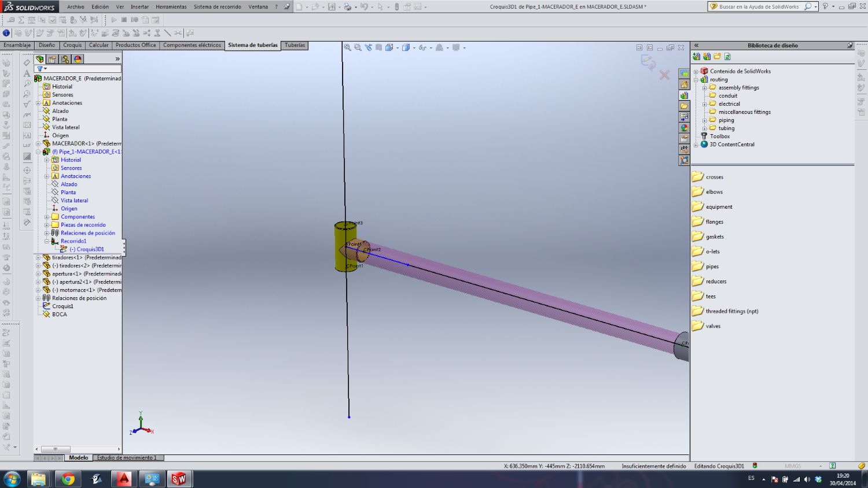Open the File Explorer task pane tab

click(x=684, y=106)
